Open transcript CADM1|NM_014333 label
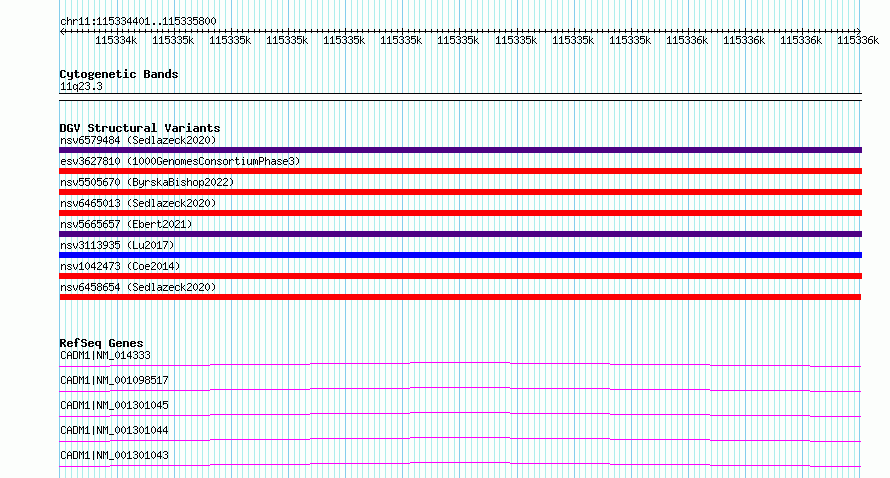This screenshot has width=890, height=478. coord(105,355)
